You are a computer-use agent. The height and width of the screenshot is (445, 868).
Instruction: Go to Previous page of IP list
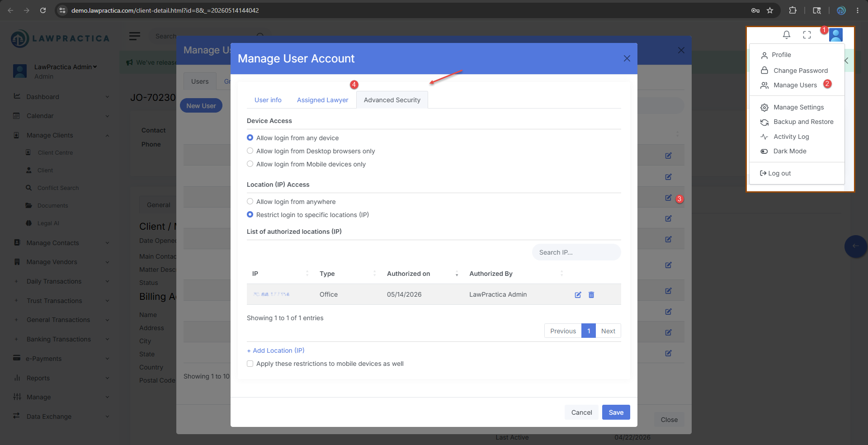(x=563, y=331)
